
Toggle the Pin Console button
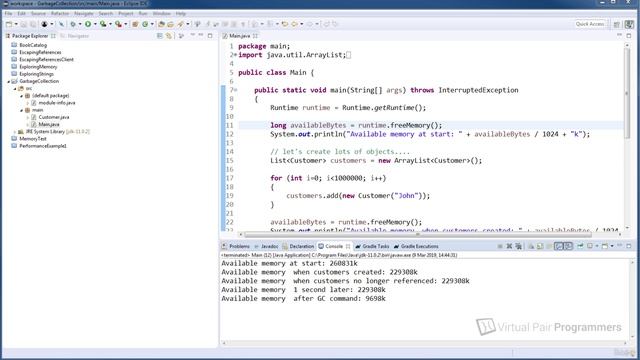click(x=580, y=246)
